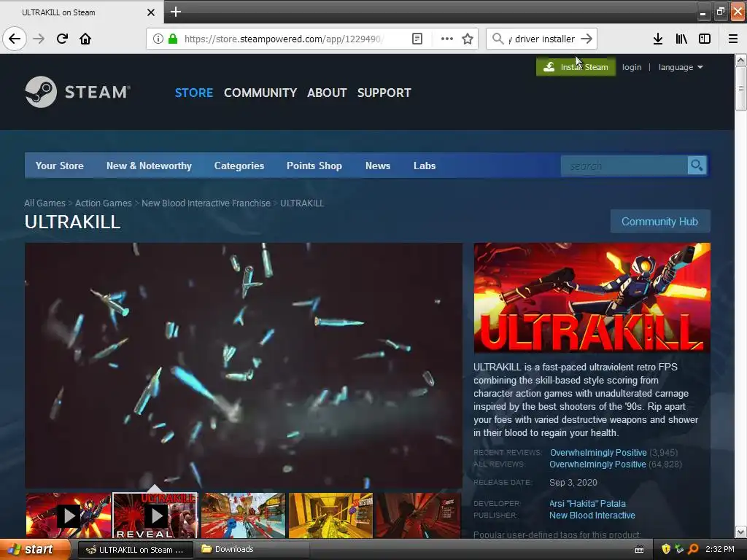Open page actions three-dot menu
The width and height of the screenshot is (747, 560).
coord(447,39)
